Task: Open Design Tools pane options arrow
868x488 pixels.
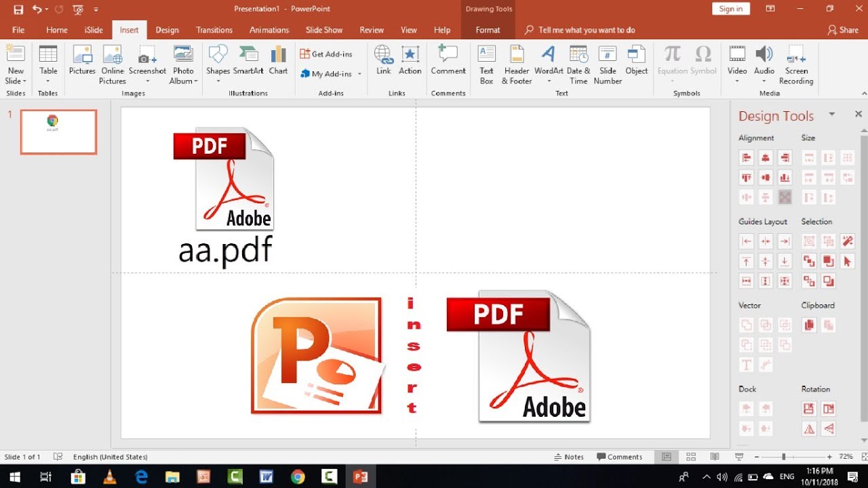Action: pos(832,115)
